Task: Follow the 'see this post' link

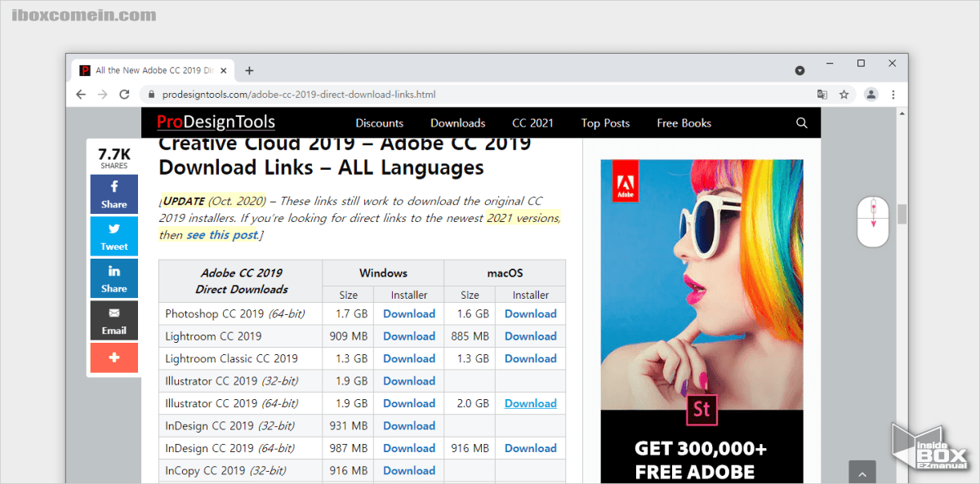Action: [222, 235]
